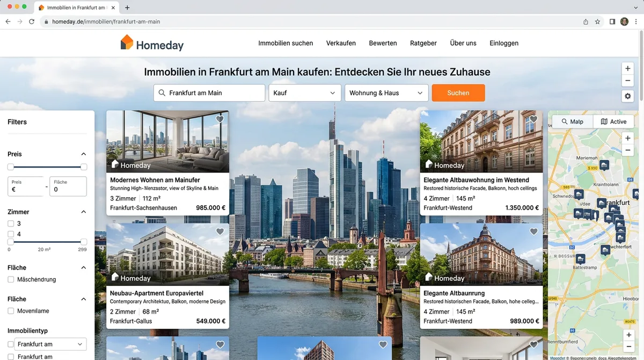Click the Modernes Wohnen skyline interior photo
644x360 pixels.
pyautogui.click(x=167, y=141)
